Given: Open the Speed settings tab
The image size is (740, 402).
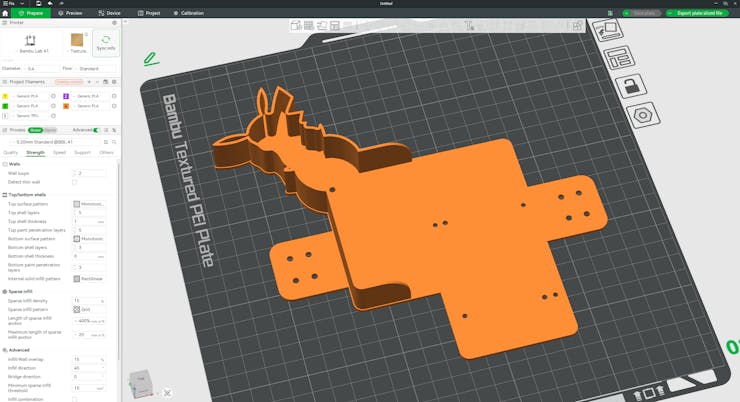Looking at the screenshot, I should click(59, 153).
